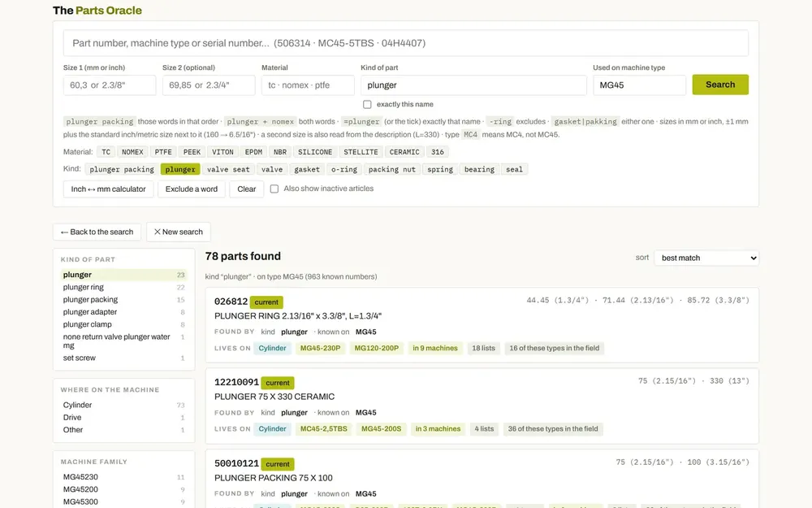Select the VITON material chip
The image size is (812, 508).
click(x=222, y=152)
